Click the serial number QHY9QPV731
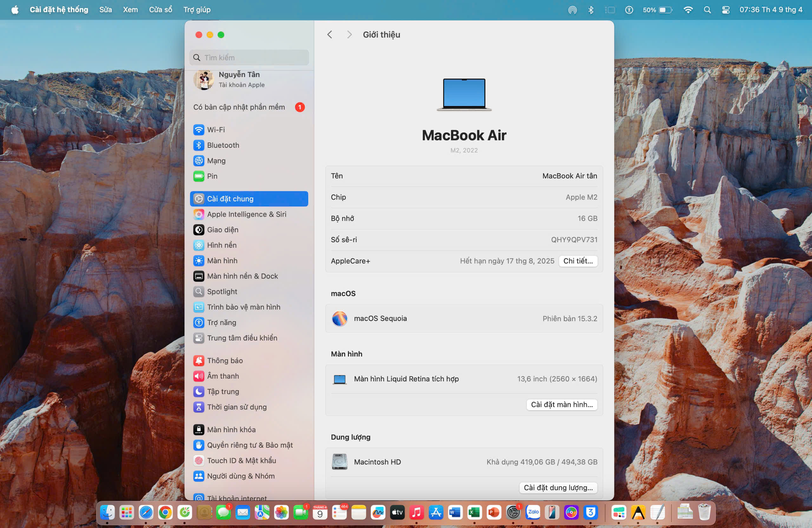 tap(574, 240)
